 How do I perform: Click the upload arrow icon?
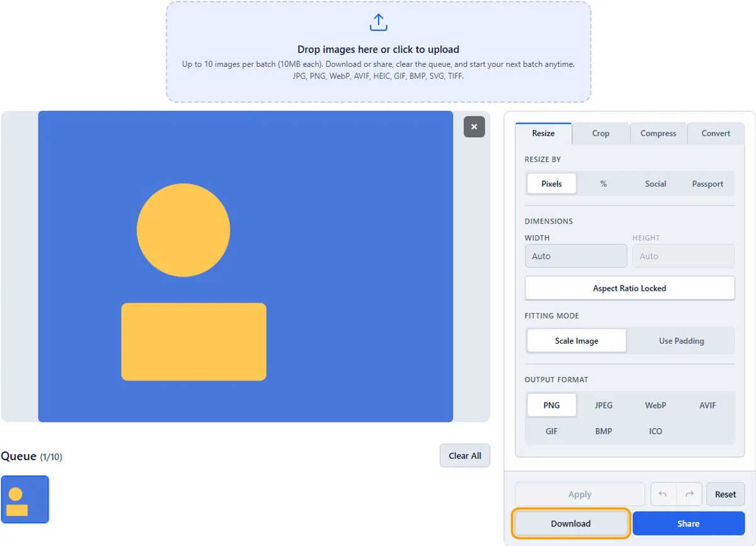tap(378, 23)
